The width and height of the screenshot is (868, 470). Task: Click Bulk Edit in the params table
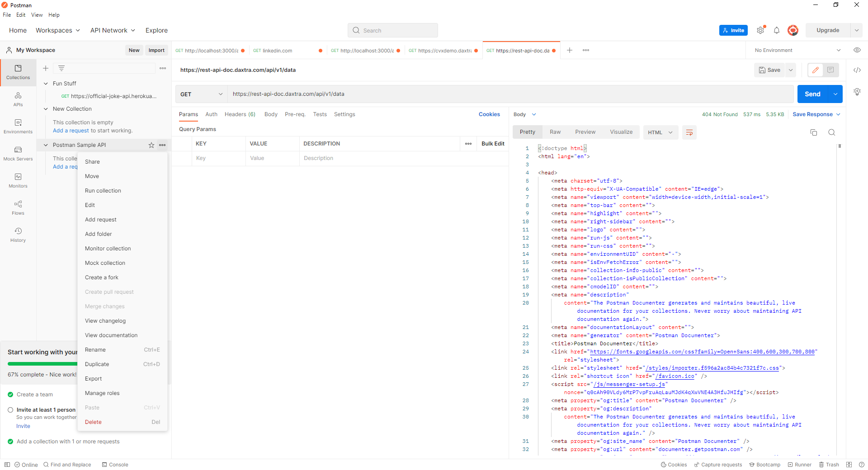point(493,144)
